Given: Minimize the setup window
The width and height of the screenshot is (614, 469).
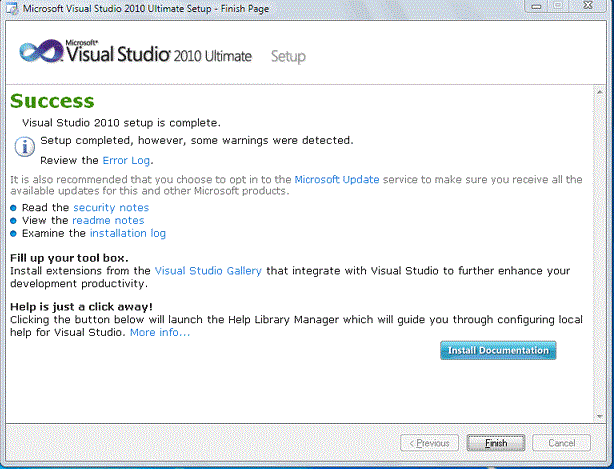Looking at the screenshot, I should [536, 5].
